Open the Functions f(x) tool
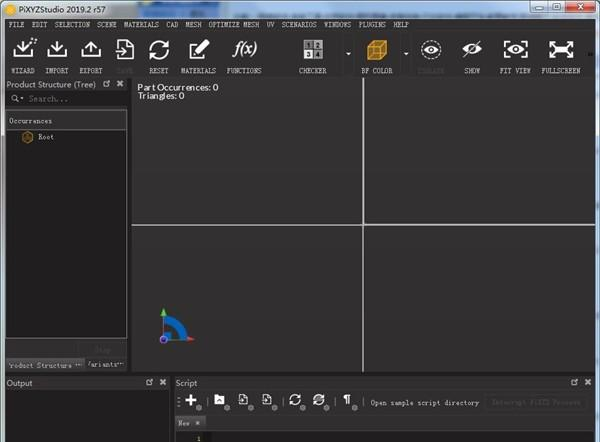 (244, 51)
